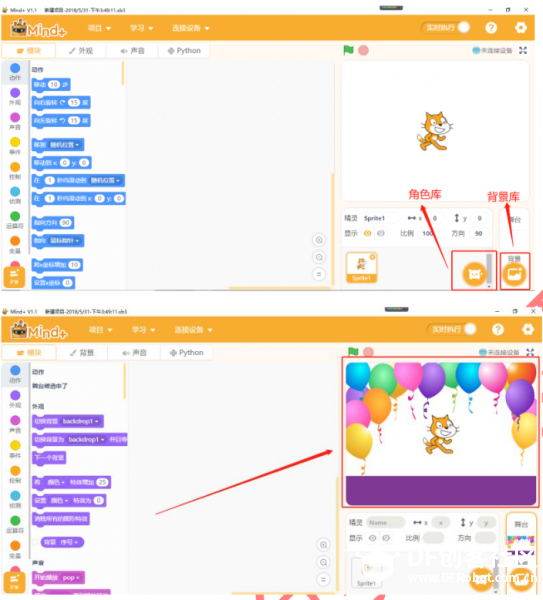The height and width of the screenshot is (600, 543).
Task: Click the 下一个背景 block
Action: click(x=49, y=458)
